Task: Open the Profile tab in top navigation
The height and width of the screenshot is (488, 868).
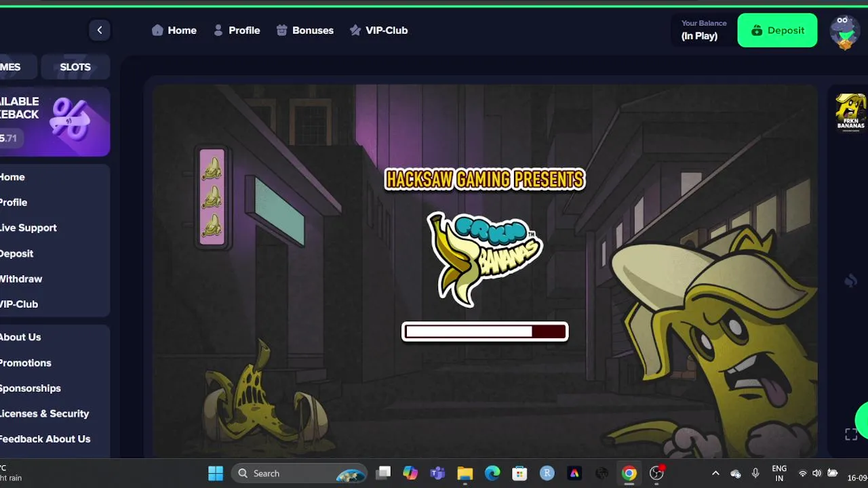Action: [237, 30]
